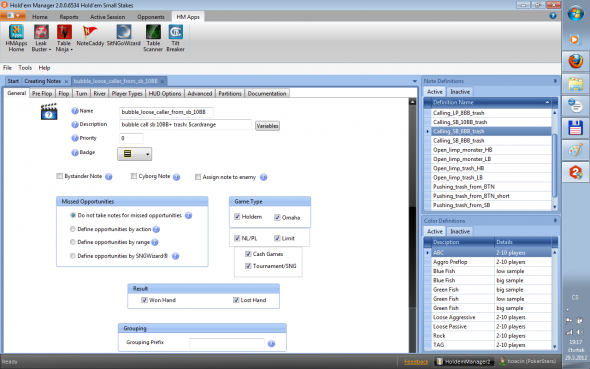This screenshot has width=590, height=369.
Task: Open Windows Start orb
Action: pyautogui.click(x=575, y=14)
